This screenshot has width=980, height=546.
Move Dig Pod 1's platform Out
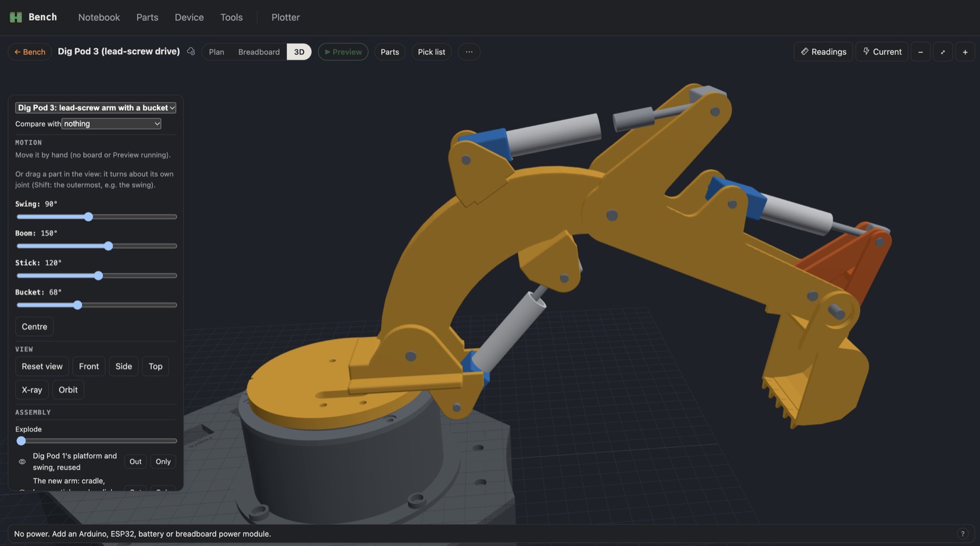[135, 461]
